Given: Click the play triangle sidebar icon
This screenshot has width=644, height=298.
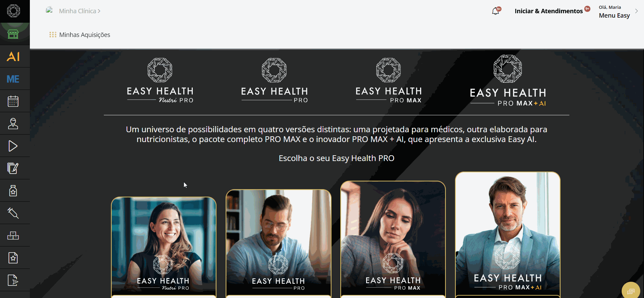Looking at the screenshot, I should 13,146.
